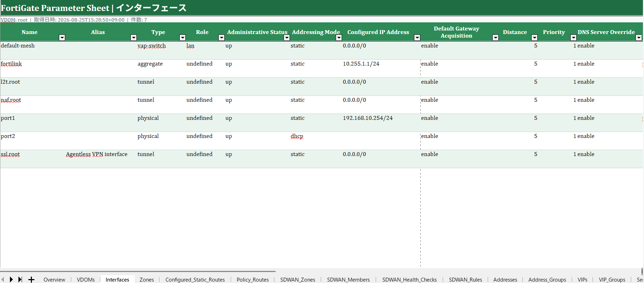Select the VDOM root info line
Image resolution: width=644 pixels, height=283 pixels.
coord(74,20)
